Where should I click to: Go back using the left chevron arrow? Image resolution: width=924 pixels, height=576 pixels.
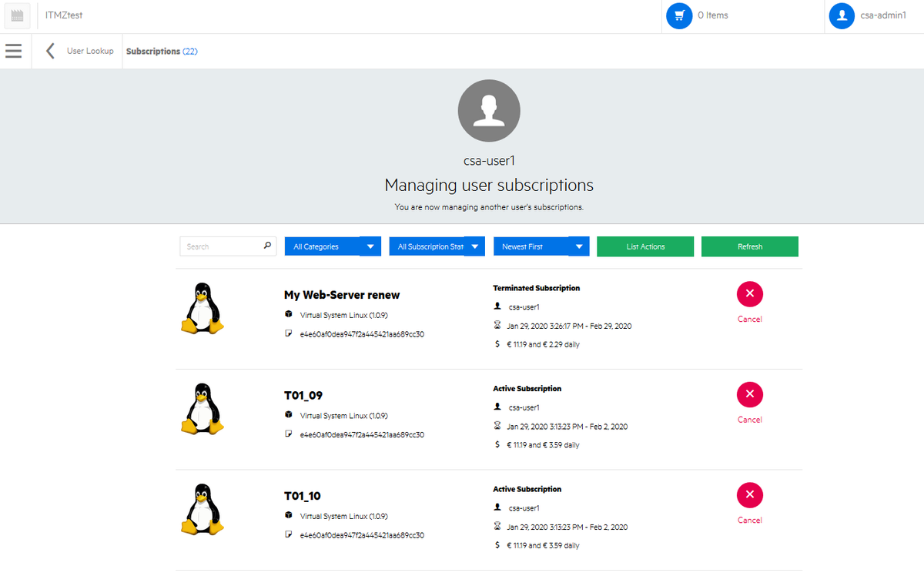50,51
